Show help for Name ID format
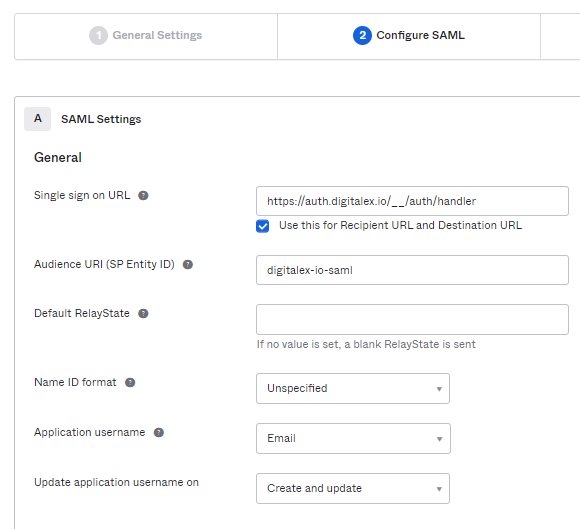580x529 pixels. pyautogui.click(x=130, y=383)
